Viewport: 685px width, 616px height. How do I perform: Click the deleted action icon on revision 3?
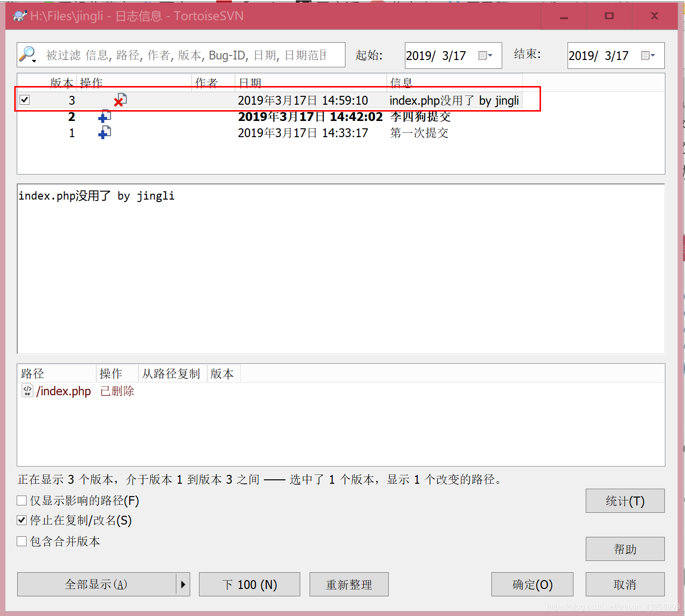[120, 100]
